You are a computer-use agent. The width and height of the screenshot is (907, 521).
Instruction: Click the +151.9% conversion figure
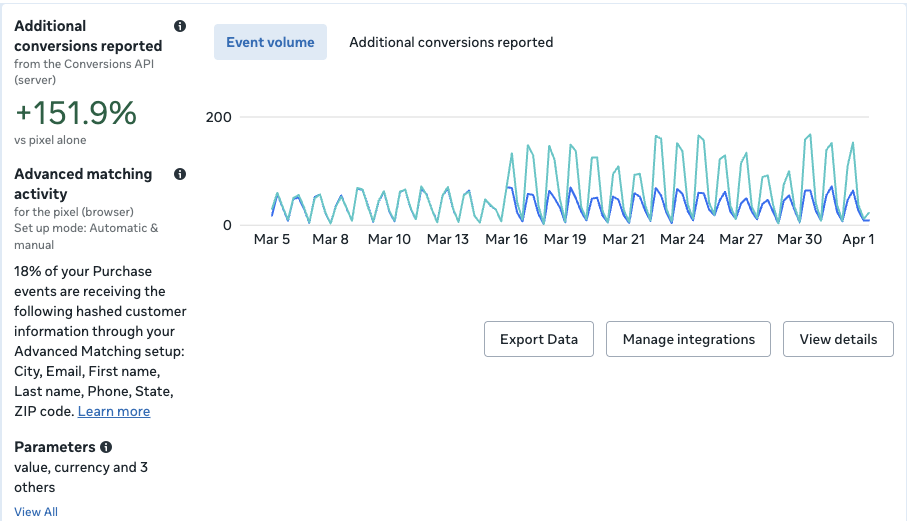(x=76, y=113)
